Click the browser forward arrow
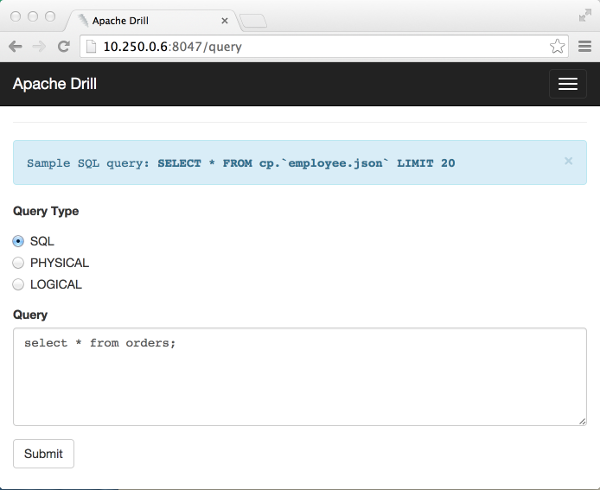This screenshot has height=490, width=600. click(x=40, y=46)
